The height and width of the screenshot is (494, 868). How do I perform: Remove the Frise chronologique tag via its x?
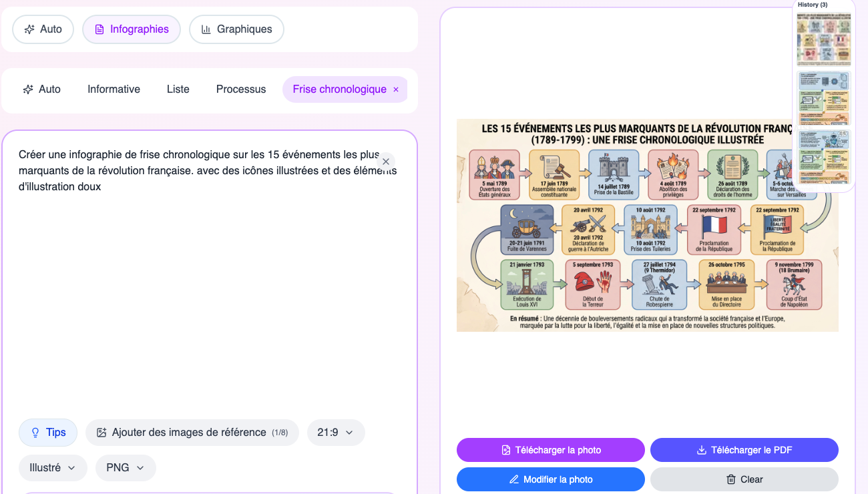[396, 89]
